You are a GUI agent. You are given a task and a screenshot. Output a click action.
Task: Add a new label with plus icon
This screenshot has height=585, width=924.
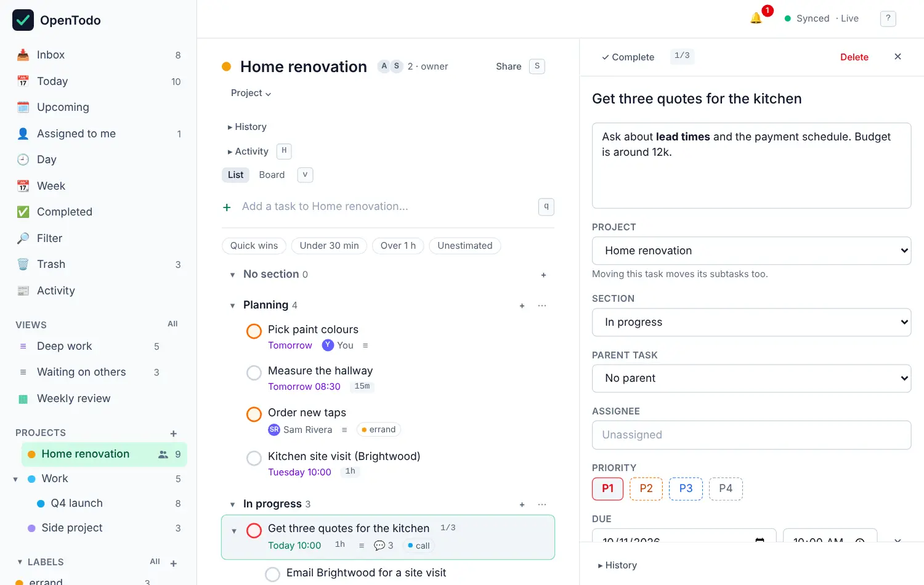174,563
